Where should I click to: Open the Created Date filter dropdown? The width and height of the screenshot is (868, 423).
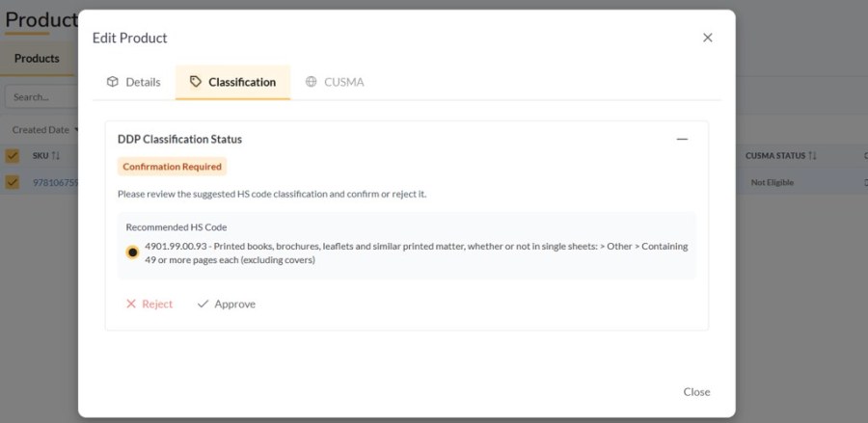(45, 130)
